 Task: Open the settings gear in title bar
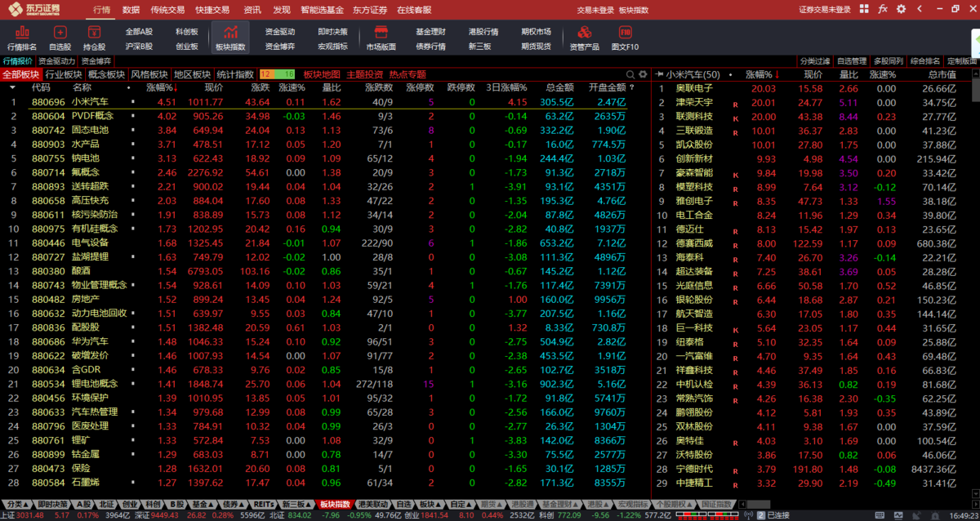pyautogui.click(x=900, y=10)
